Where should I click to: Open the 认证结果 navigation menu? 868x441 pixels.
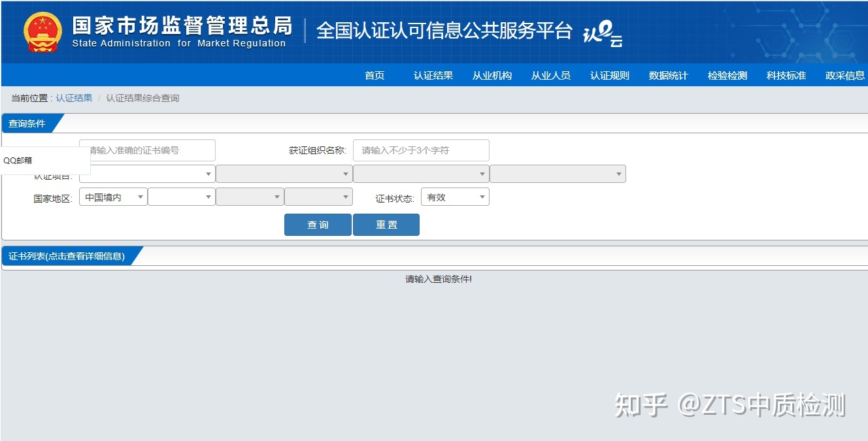(433, 76)
